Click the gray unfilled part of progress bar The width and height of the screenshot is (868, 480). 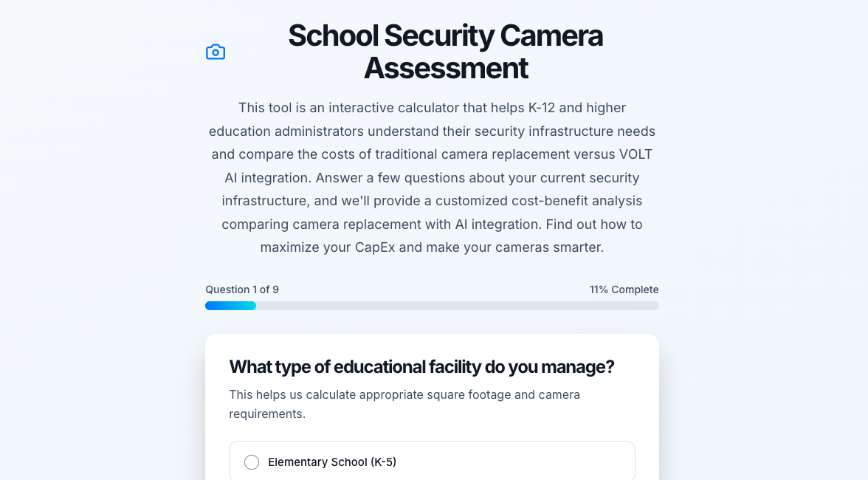coord(458,306)
